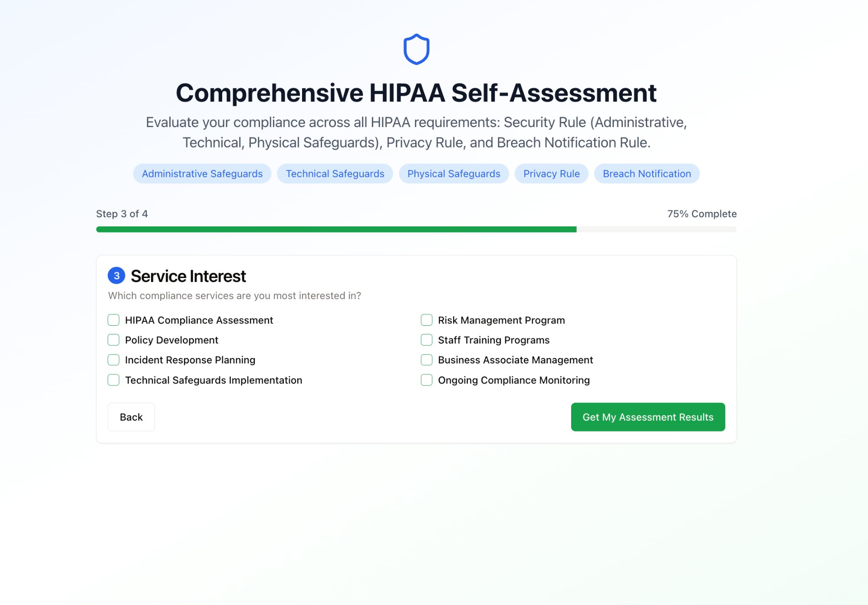Select the Technical Safeguards badge
Viewport: 868px width, 605px height.
click(x=334, y=173)
